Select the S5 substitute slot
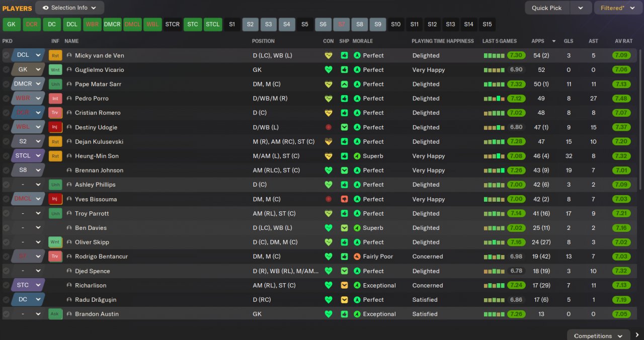Image resolution: width=644 pixels, height=340 pixels. click(304, 24)
